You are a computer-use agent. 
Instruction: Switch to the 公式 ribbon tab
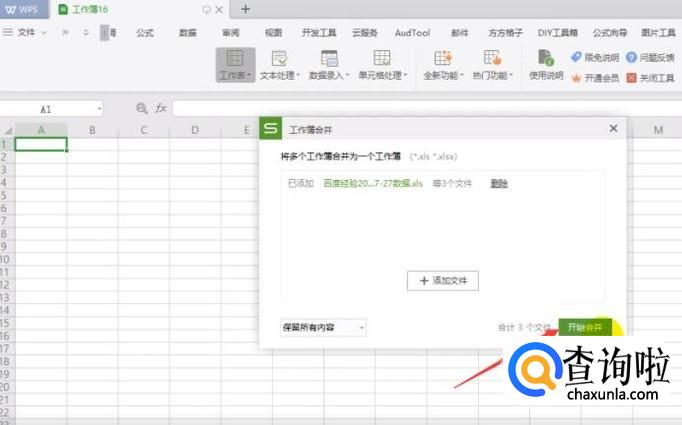point(145,33)
